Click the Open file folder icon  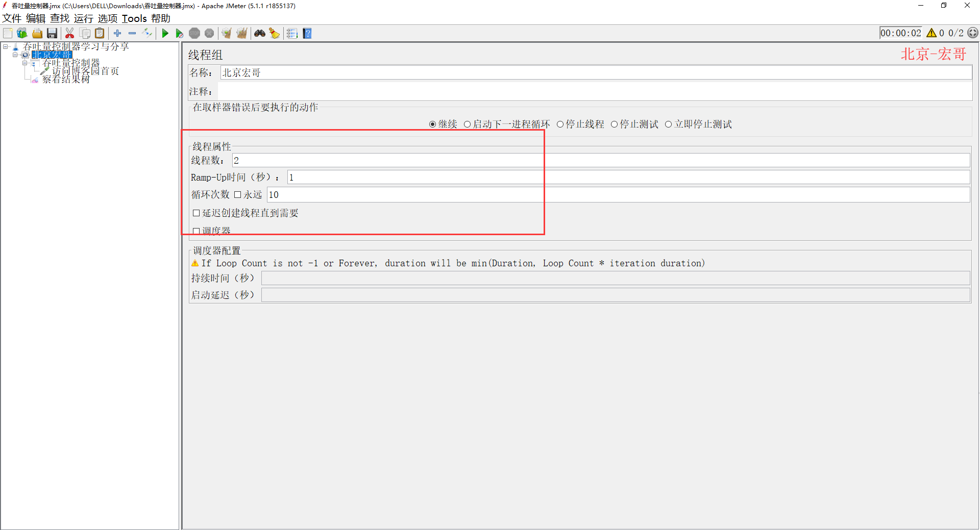click(x=37, y=33)
